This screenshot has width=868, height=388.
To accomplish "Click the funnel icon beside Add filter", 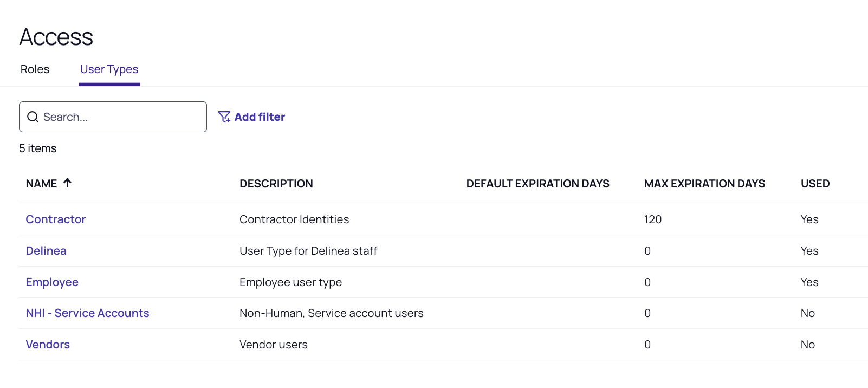I will (x=224, y=117).
